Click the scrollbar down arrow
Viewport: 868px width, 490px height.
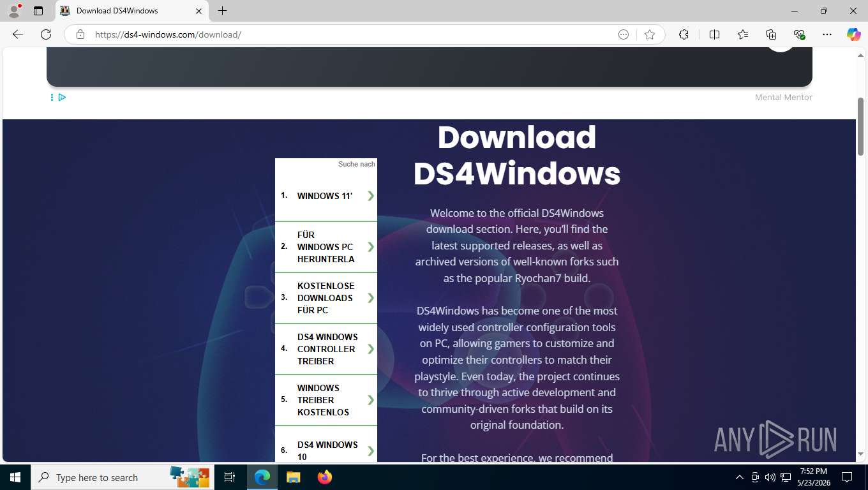[860, 454]
